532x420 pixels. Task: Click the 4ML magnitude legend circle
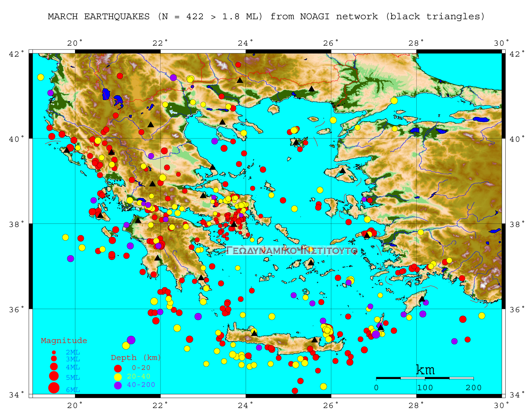pyautogui.click(x=54, y=367)
